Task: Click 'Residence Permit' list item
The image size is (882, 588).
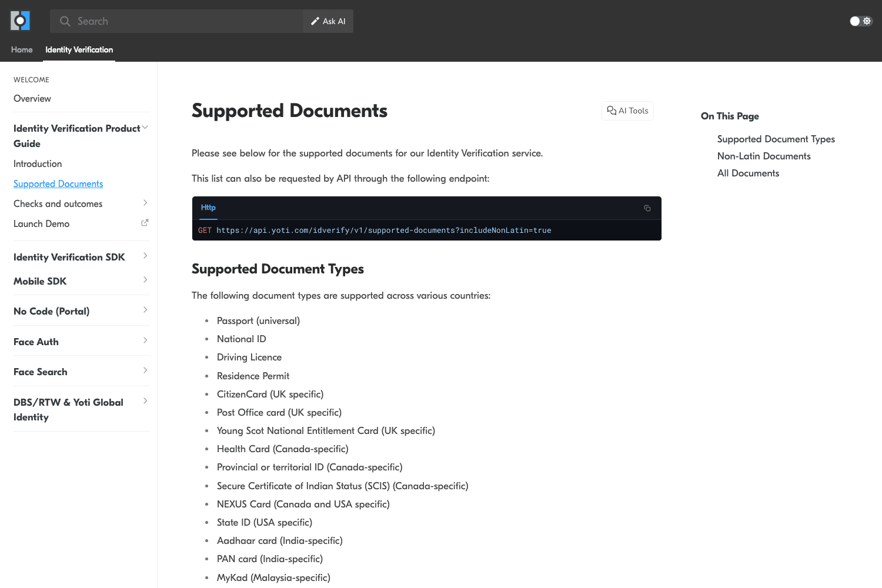Action: (253, 376)
